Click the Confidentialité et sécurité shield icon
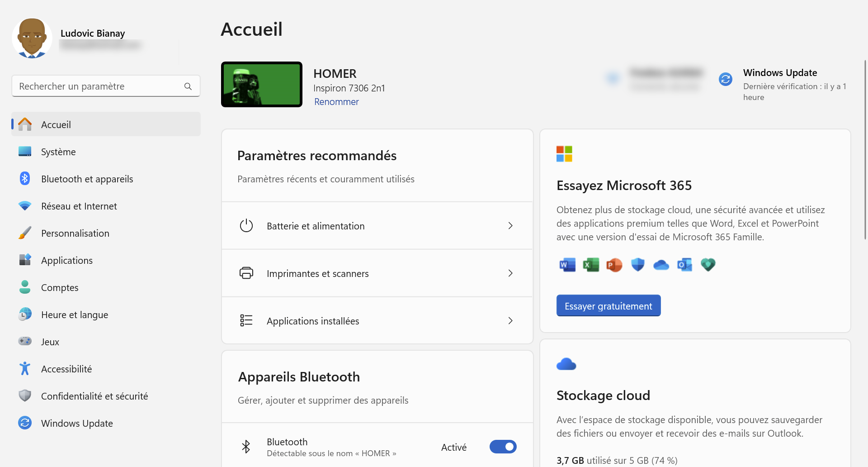868x467 pixels. tap(25, 396)
